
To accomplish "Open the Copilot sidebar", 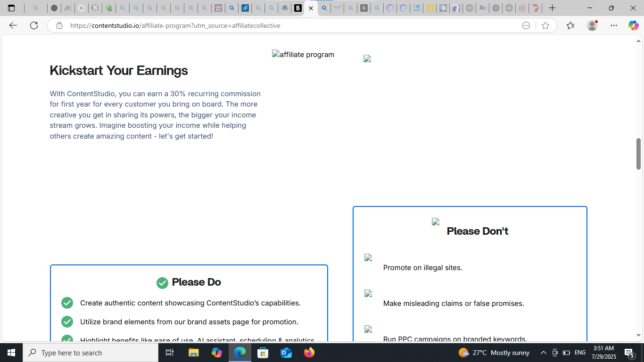I will pos(633,25).
